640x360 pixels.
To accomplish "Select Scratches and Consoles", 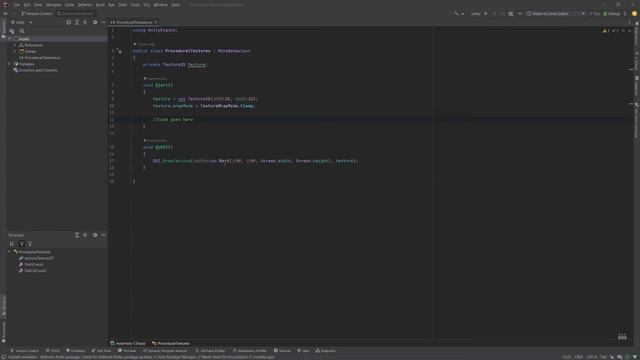I will (36, 70).
